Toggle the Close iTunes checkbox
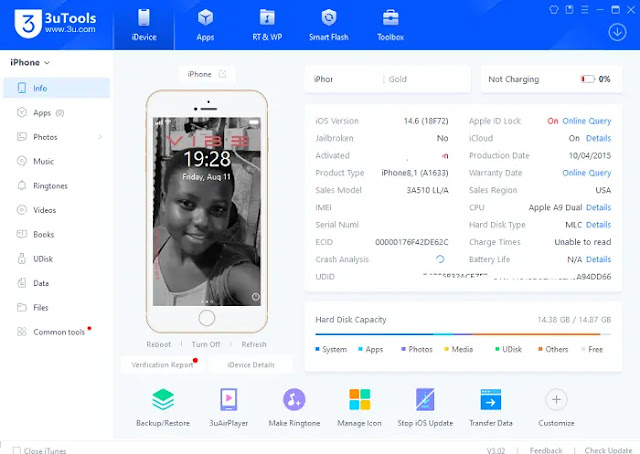The image size is (640, 454). pyautogui.click(x=17, y=451)
